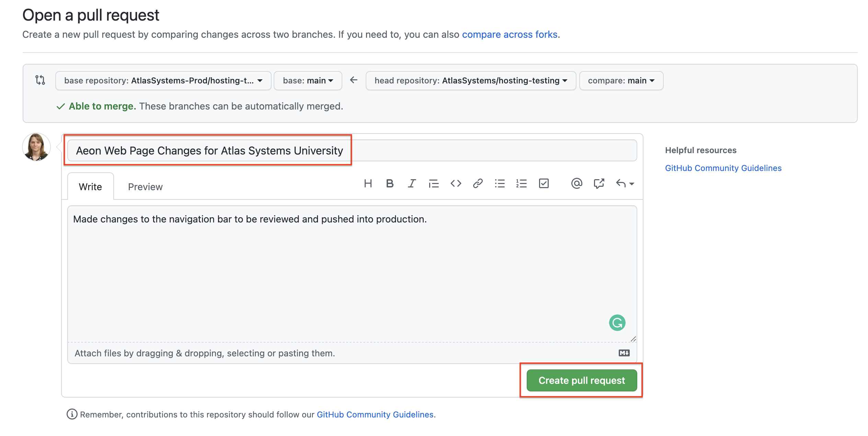Toggle bold text formatting

tap(390, 184)
